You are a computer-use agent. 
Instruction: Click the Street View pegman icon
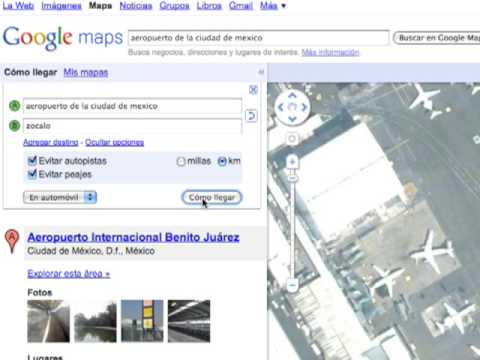(292, 139)
